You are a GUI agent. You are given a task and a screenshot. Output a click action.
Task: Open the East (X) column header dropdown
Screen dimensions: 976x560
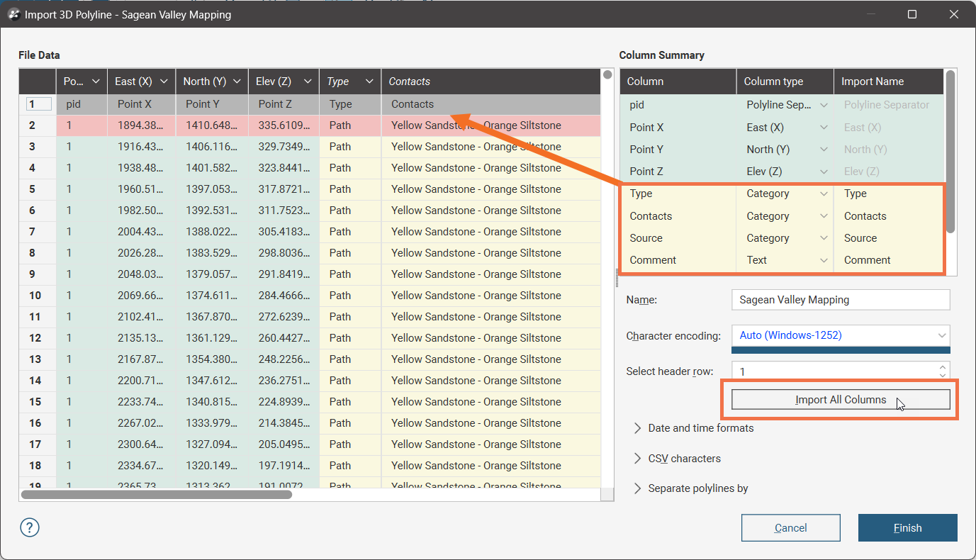pyautogui.click(x=164, y=82)
